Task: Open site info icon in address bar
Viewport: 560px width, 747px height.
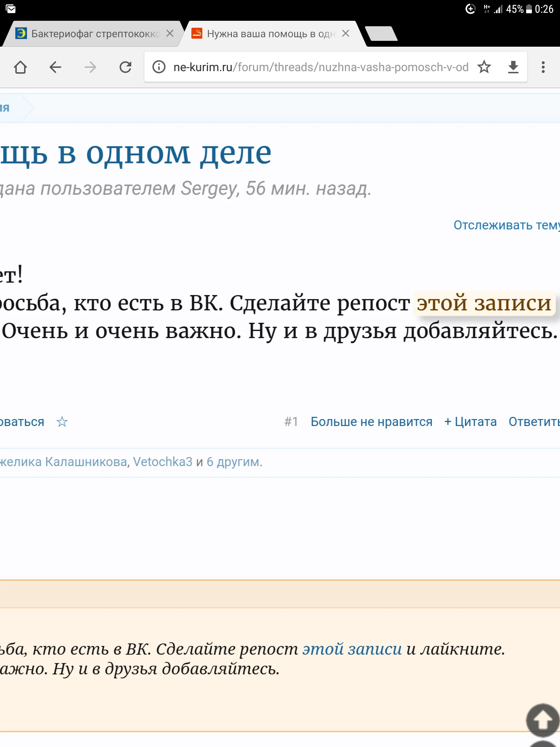Action: [159, 67]
